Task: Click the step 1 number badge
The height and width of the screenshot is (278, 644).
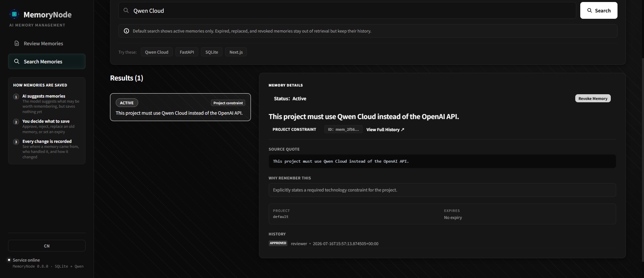Action: point(16,97)
